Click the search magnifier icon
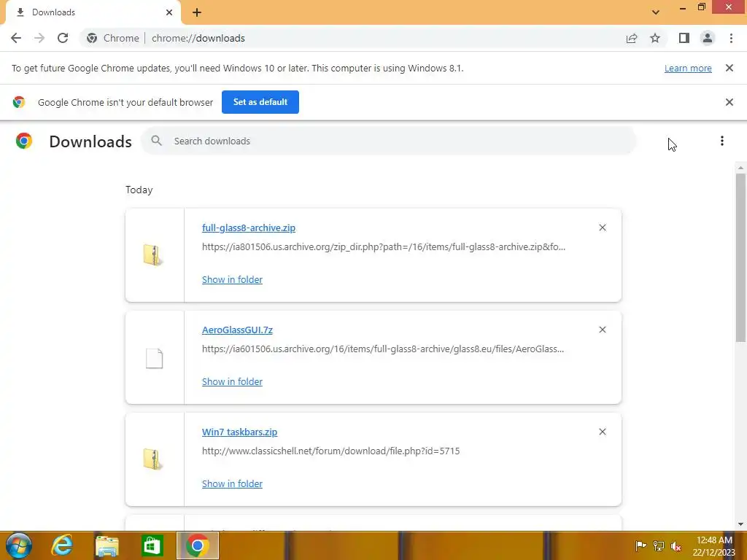747x560 pixels. 156,141
